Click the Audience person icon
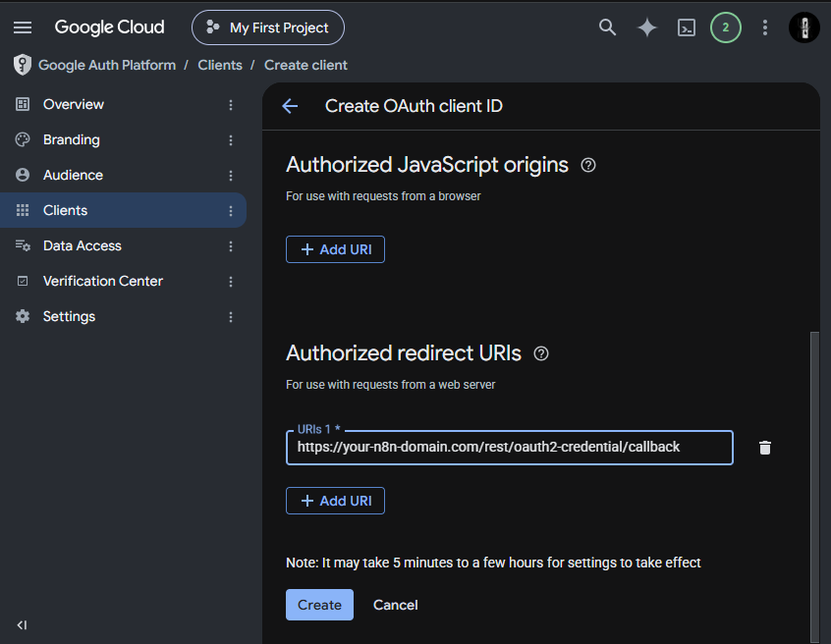This screenshot has width=831, height=644. click(23, 175)
